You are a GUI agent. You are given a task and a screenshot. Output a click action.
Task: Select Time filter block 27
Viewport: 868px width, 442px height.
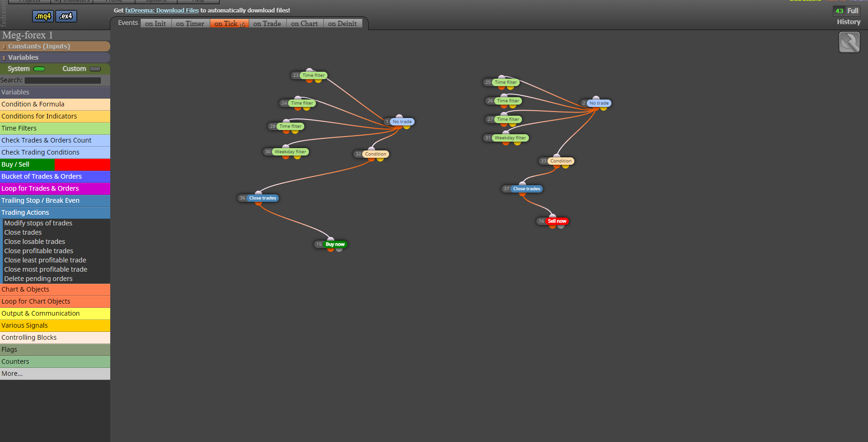[x=508, y=119]
